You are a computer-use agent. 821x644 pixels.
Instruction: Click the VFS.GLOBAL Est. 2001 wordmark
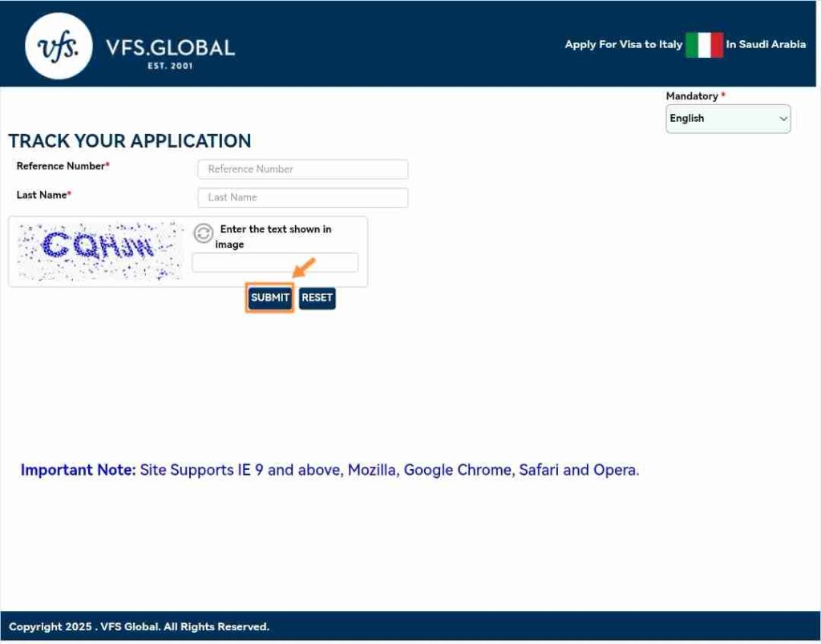[170, 52]
